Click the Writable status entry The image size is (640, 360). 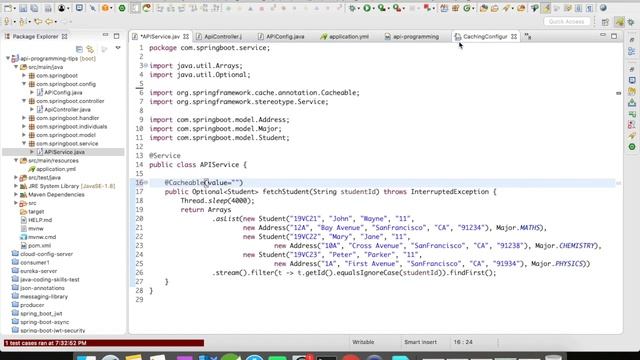pyautogui.click(x=363, y=342)
